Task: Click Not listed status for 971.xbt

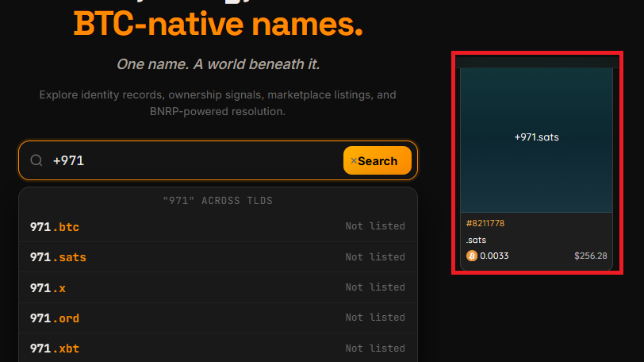Action: (x=375, y=348)
